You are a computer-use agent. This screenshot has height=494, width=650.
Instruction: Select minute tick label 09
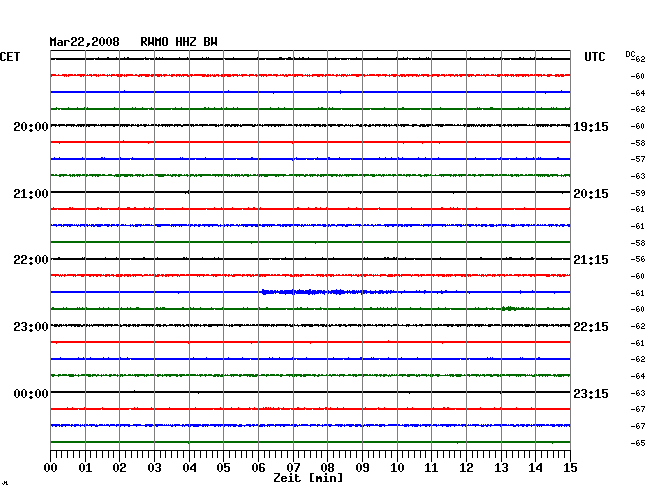pyautogui.click(x=362, y=468)
